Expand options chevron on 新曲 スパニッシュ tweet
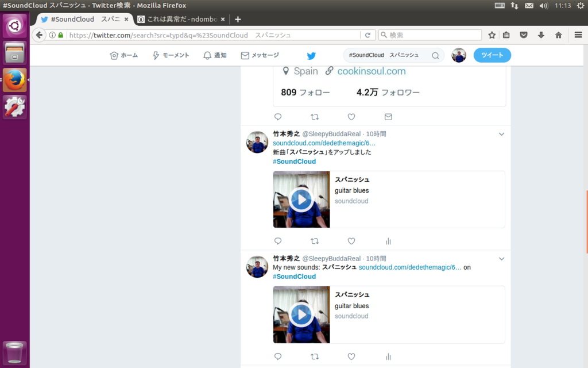Viewport: 588px width, 368px height. click(501, 134)
